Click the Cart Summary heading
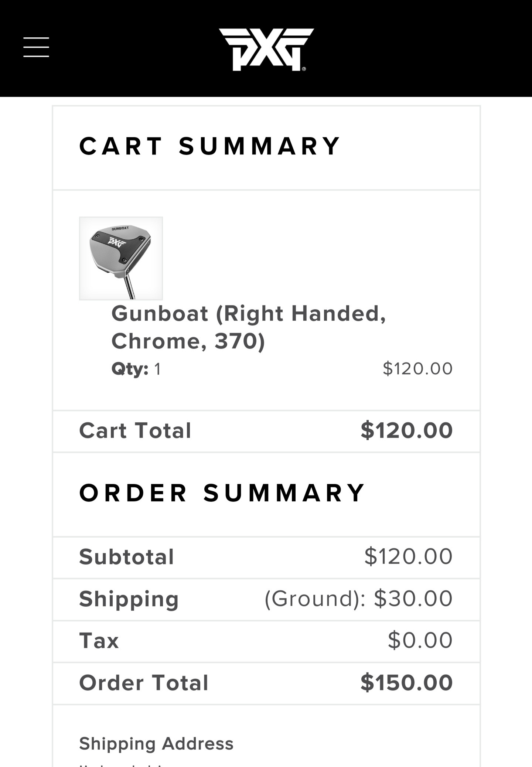This screenshot has height=767, width=532. tap(210, 146)
